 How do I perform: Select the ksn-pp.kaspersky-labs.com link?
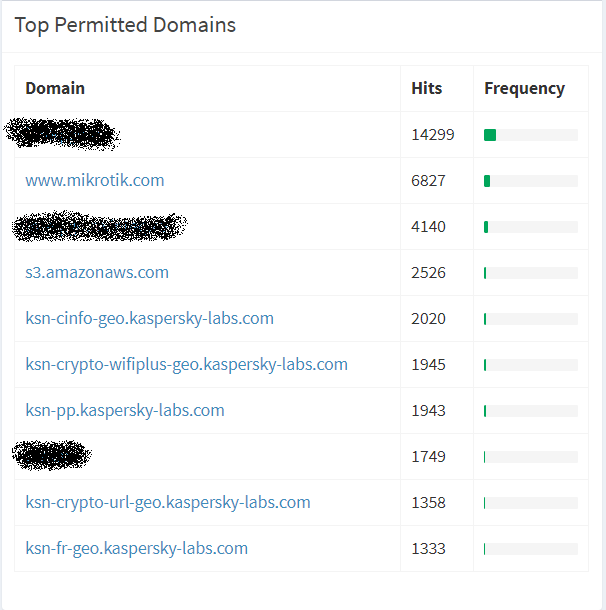[x=125, y=410]
